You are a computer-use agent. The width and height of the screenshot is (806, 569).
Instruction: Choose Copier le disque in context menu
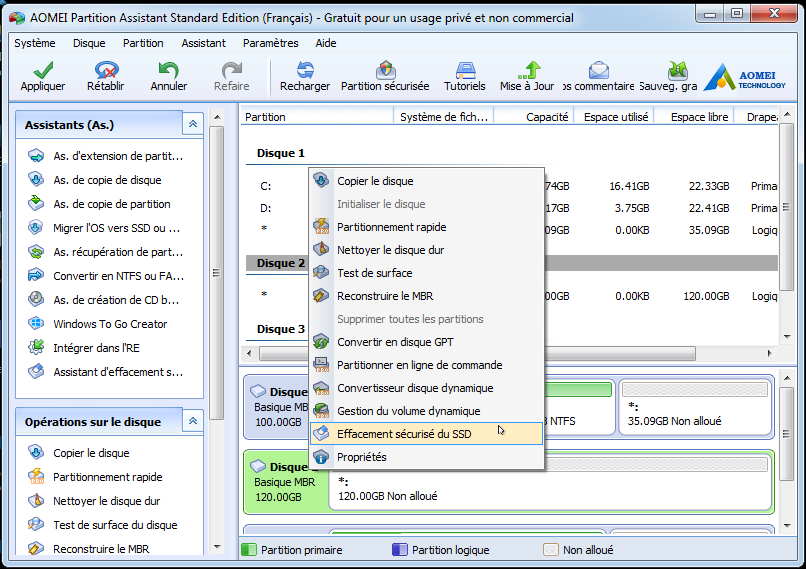pos(427,181)
